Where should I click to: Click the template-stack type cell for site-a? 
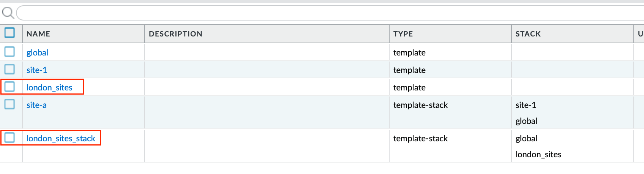[x=420, y=105]
